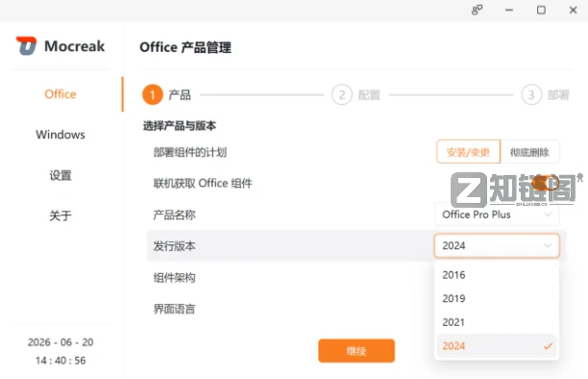This screenshot has width=588, height=379.
Task: Click the 组件架构 label
Action: pyautogui.click(x=174, y=278)
